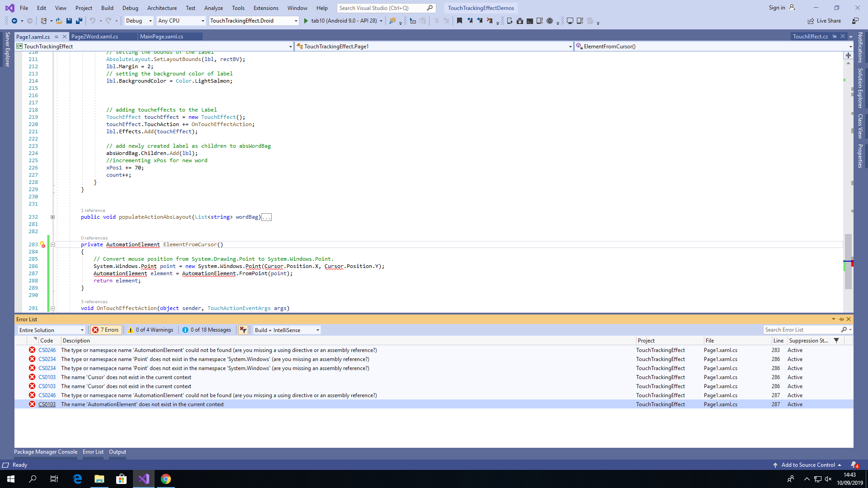Click the Live Share button
Screen dimensions: 868x488
click(825, 21)
